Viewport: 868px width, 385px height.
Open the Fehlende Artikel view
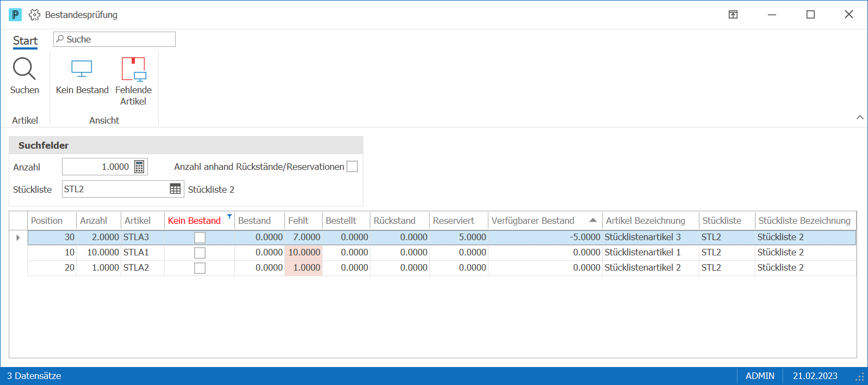134,69
